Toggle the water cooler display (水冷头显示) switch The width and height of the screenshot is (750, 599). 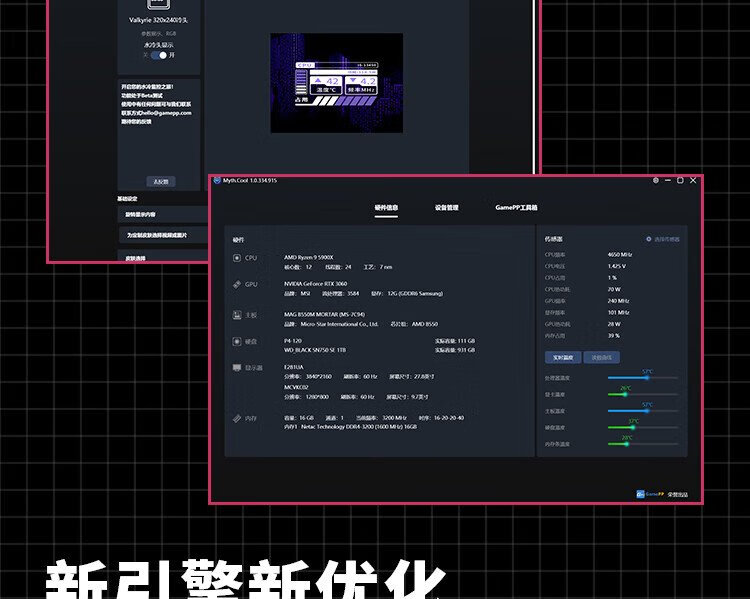(159, 55)
